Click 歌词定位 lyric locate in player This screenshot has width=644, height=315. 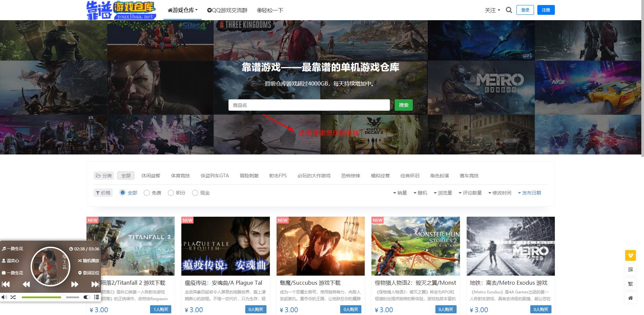(x=89, y=273)
